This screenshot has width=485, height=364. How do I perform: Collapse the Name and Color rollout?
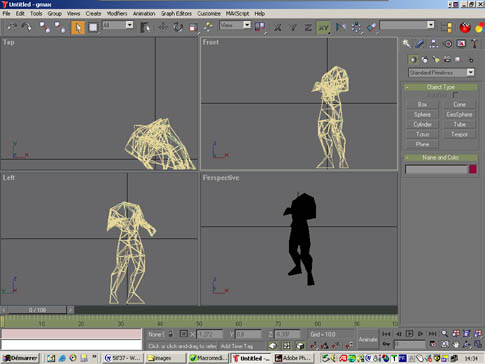click(x=441, y=157)
